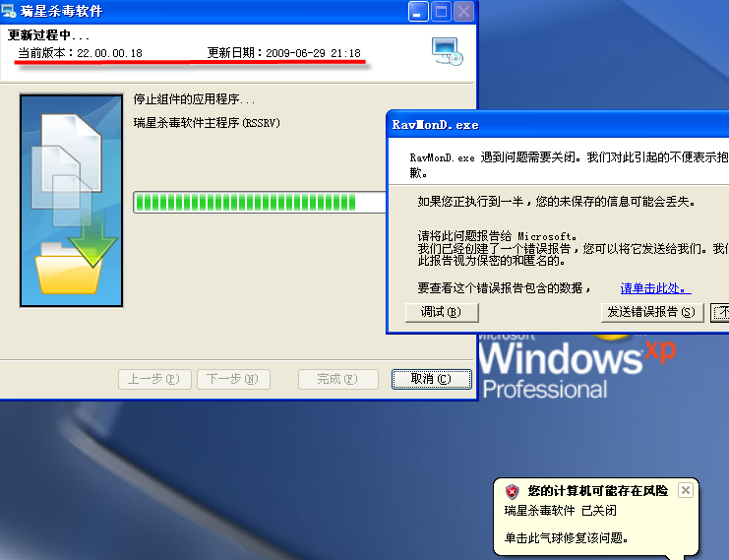Click the 瑞星杀毒软件 window title text
Viewport: 729px width, 560px height.
61,11
